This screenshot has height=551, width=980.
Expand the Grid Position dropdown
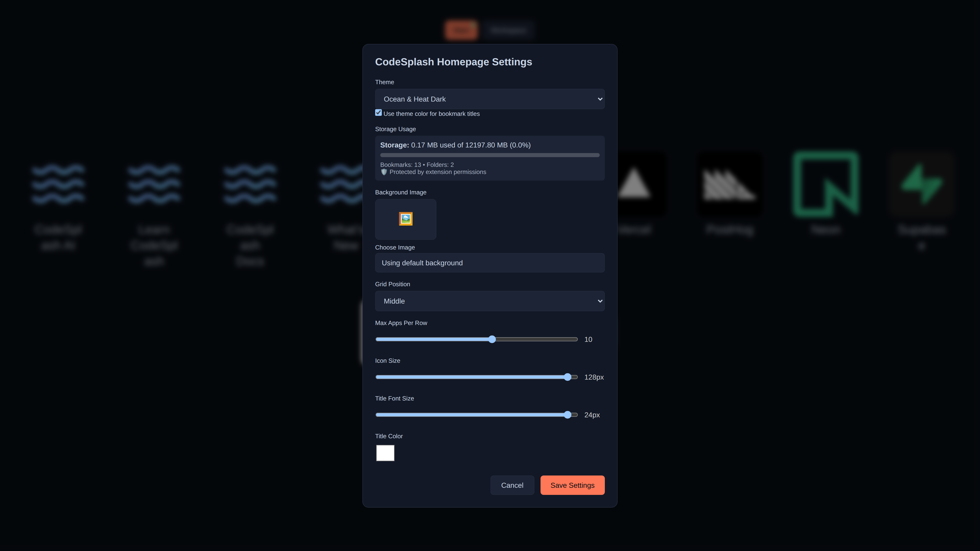pyautogui.click(x=490, y=301)
